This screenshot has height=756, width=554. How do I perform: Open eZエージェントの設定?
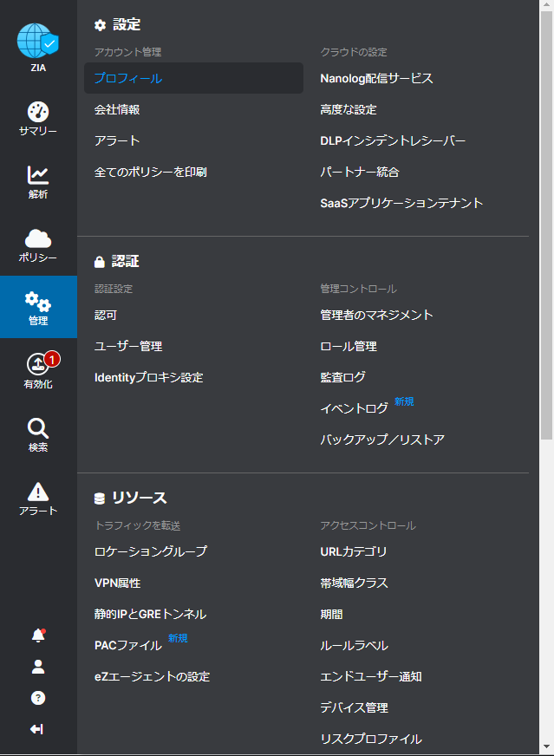[152, 676]
